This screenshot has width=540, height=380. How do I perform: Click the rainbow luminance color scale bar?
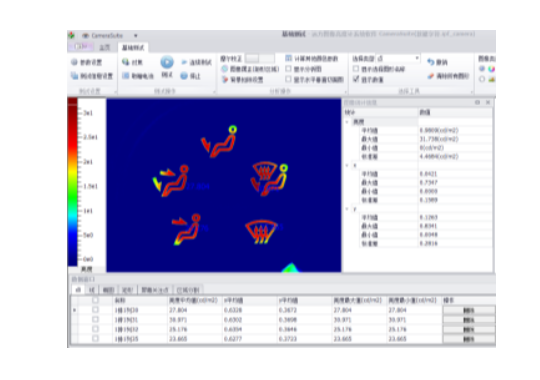[x=72, y=182]
